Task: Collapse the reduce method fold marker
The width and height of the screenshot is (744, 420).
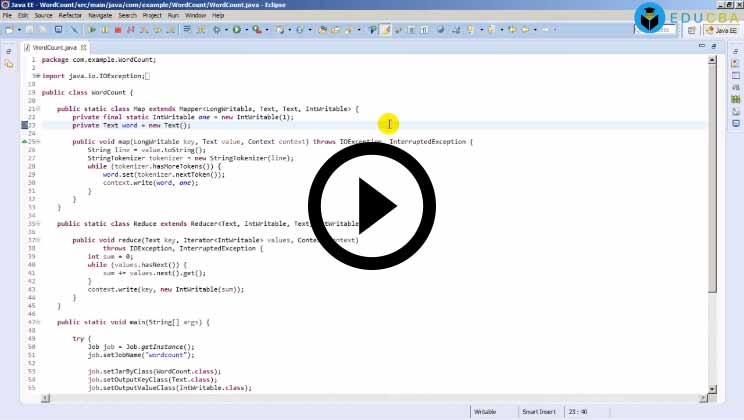Action: click(x=38, y=240)
